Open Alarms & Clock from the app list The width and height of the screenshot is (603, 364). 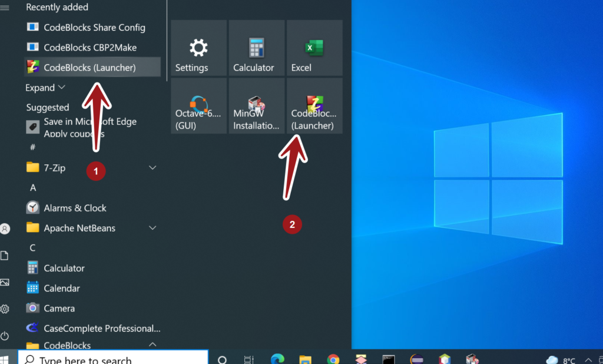[75, 208]
